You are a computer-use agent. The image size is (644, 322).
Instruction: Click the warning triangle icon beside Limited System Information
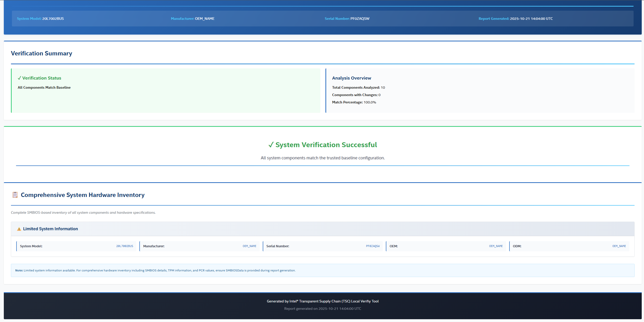19,229
